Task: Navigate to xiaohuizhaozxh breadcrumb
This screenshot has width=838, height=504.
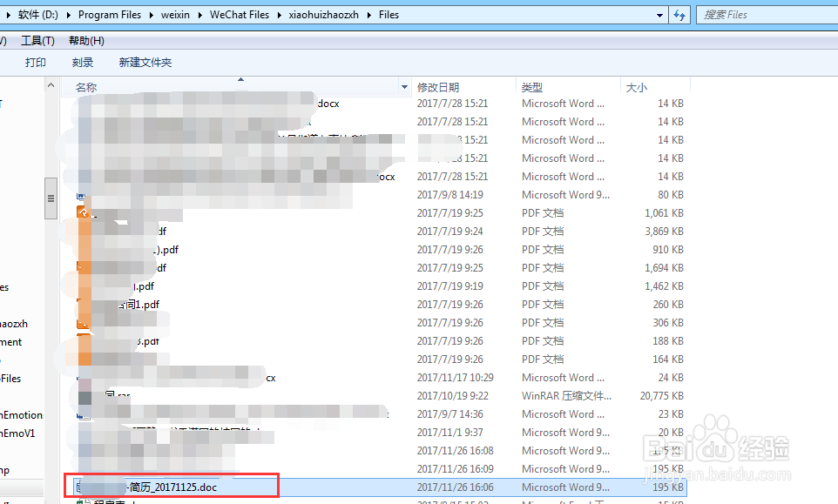Action: tap(324, 15)
